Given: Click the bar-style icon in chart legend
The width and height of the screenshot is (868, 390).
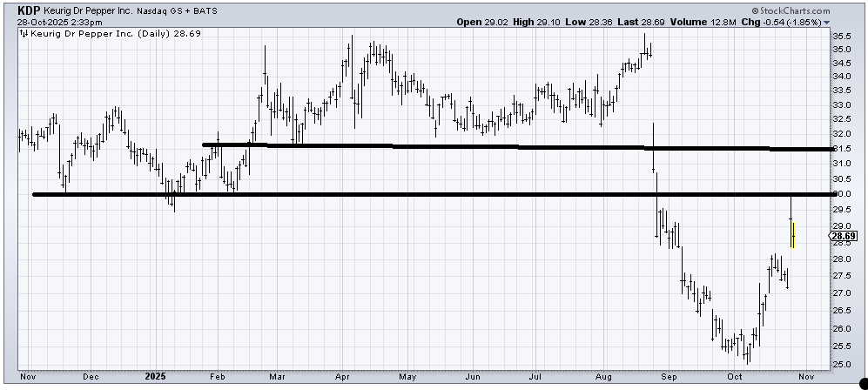Looking at the screenshot, I should (x=24, y=35).
